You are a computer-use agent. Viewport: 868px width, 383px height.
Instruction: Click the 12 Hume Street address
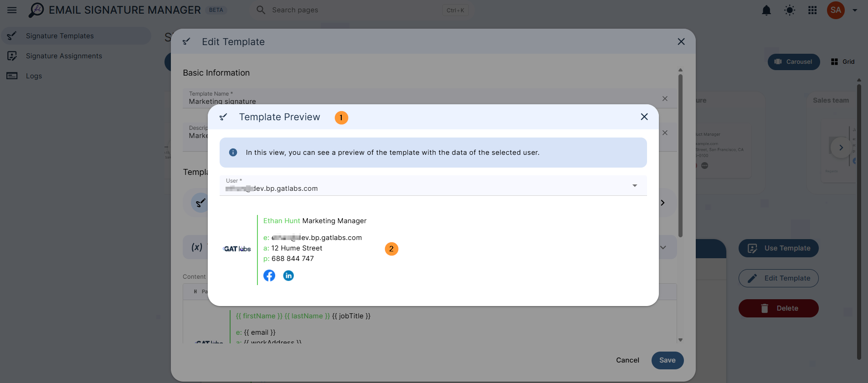click(x=297, y=248)
